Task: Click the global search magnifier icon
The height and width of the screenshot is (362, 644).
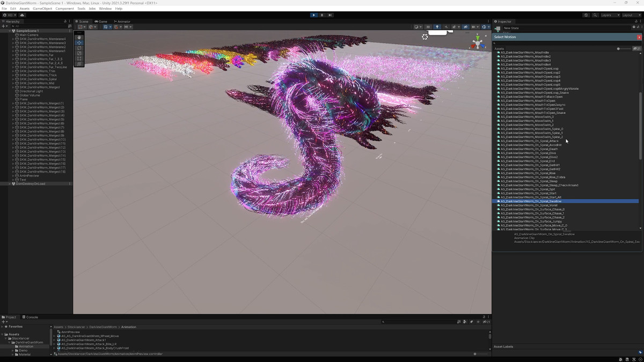Action: click(595, 15)
